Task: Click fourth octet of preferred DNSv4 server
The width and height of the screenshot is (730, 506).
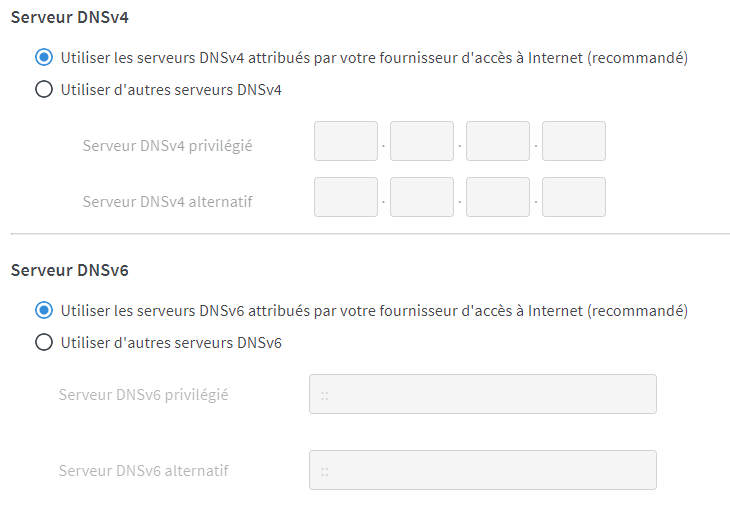Action: 574,141
